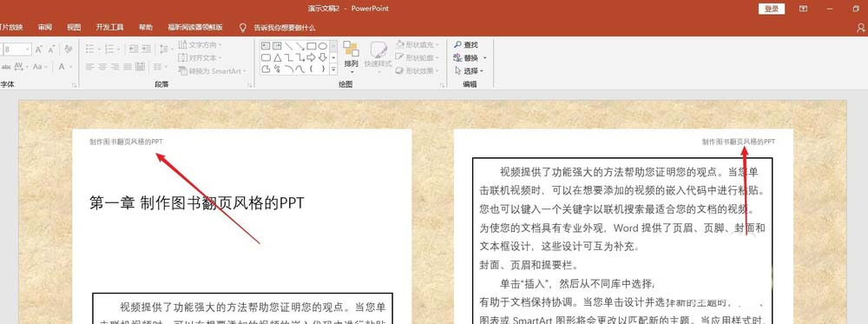Increase the font size with the larger A
The image size is (868, 324).
(x=39, y=50)
